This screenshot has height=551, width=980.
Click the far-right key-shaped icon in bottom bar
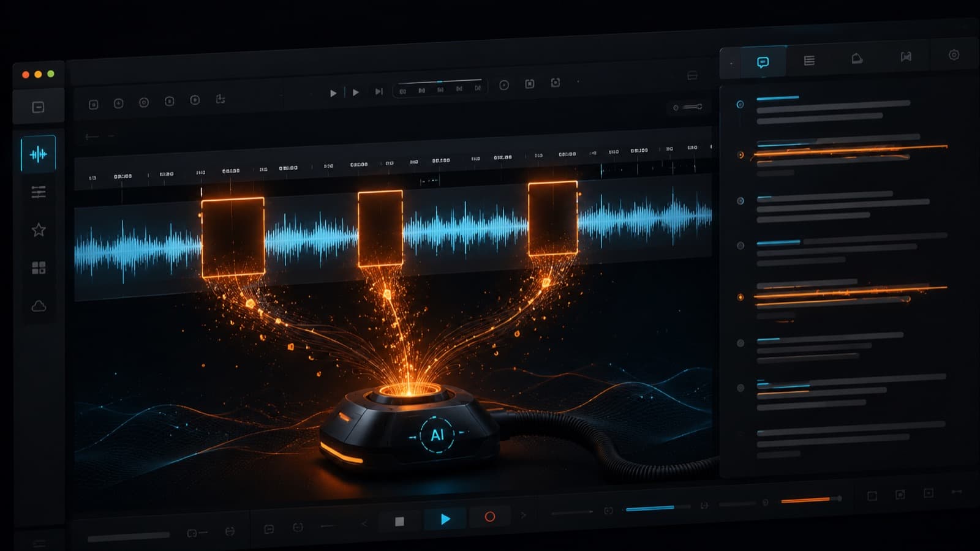point(956,491)
